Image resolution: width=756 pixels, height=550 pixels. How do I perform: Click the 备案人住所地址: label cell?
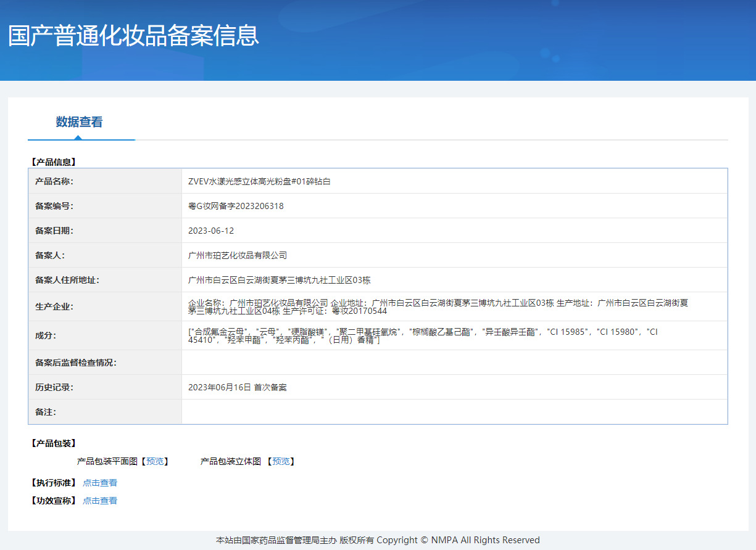(105, 280)
